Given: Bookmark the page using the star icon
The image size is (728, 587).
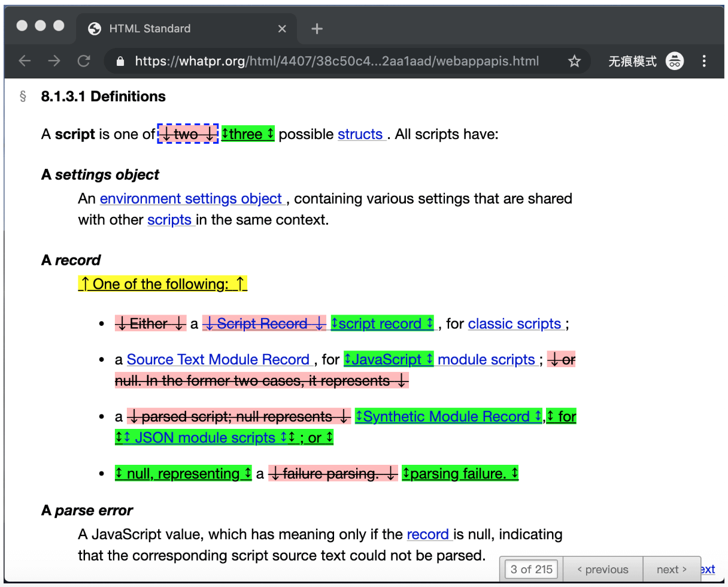Looking at the screenshot, I should [x=574, y=60].
